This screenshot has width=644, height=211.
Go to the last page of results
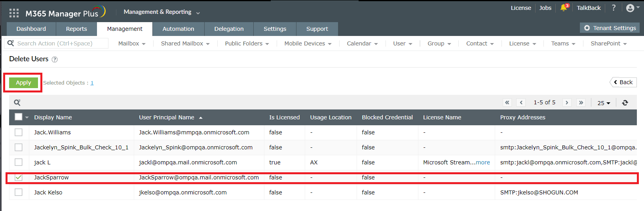(581, 103)
